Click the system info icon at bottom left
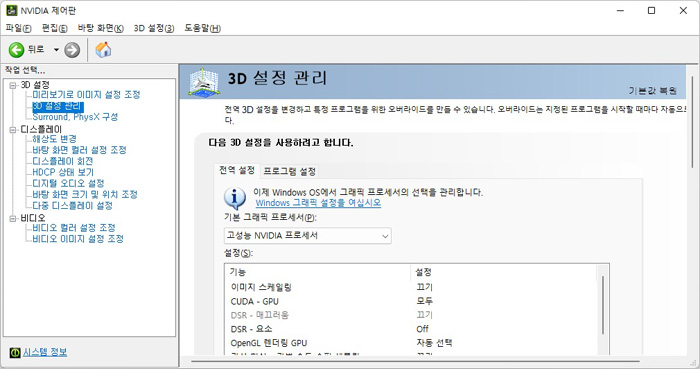 point(15,352)
